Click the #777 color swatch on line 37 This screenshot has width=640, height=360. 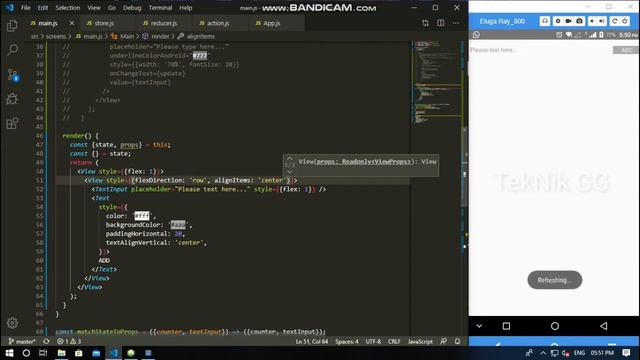click(x=200, y=56)
